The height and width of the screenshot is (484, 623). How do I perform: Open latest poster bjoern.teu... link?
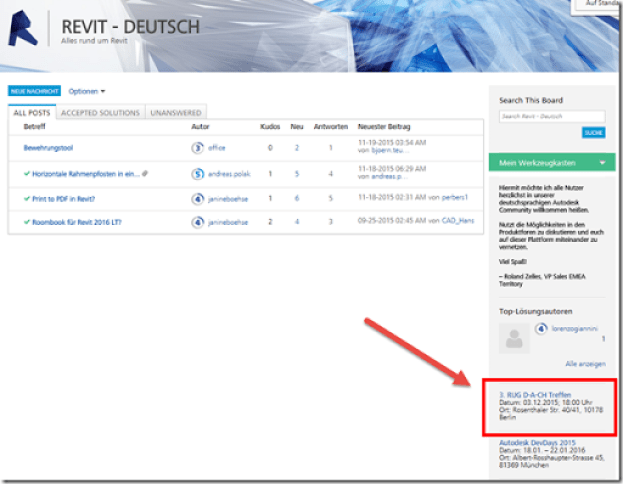coord(389,150)
